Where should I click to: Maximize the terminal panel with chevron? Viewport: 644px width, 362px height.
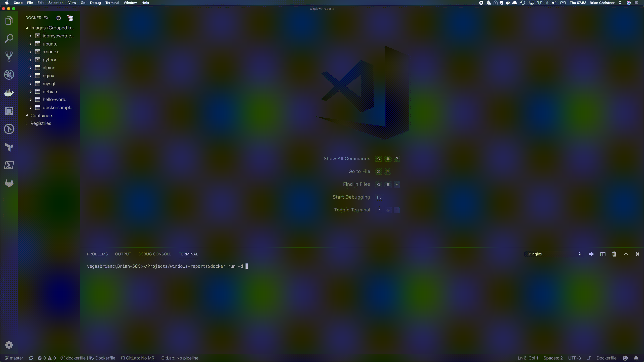pos(626,254)
